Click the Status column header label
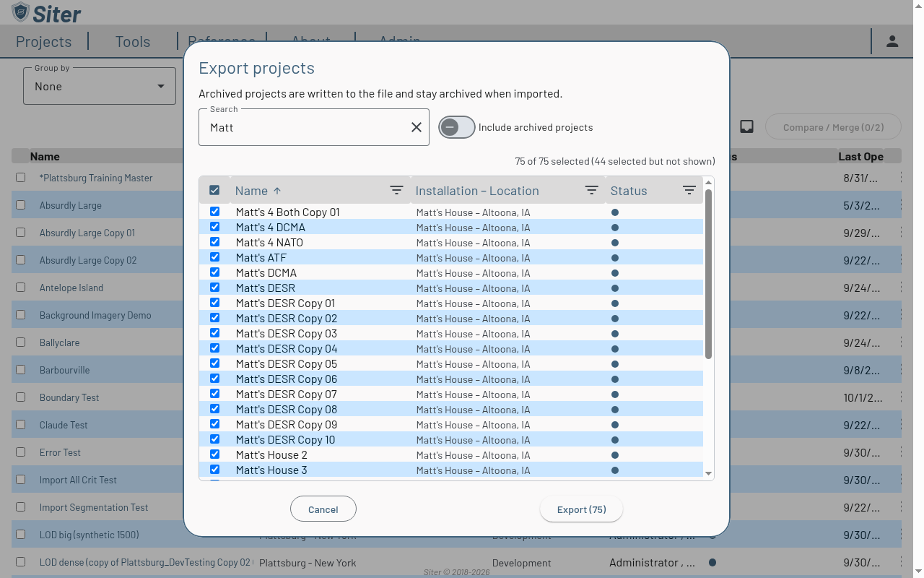Screen dimensions: 924x578 [x=629, y=191]
